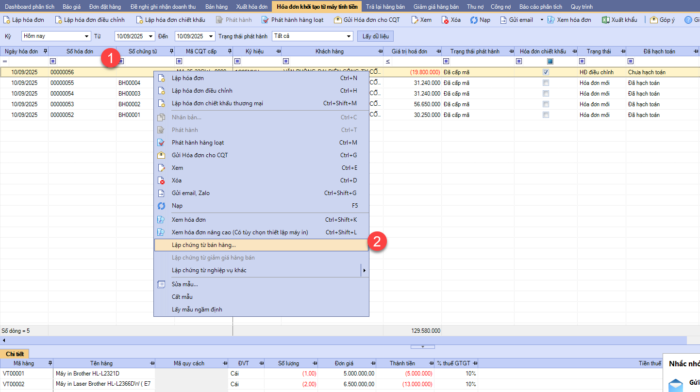Viewport: 700px width, 392px height.
Task: Switch to Xuất hóa đơn tab
Action: [252, 7]
